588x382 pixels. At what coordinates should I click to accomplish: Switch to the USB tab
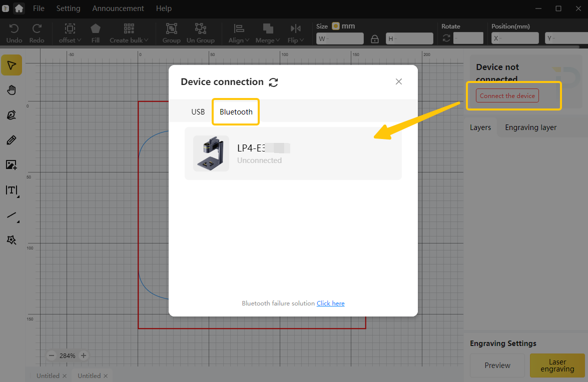(x=198, y=112)
